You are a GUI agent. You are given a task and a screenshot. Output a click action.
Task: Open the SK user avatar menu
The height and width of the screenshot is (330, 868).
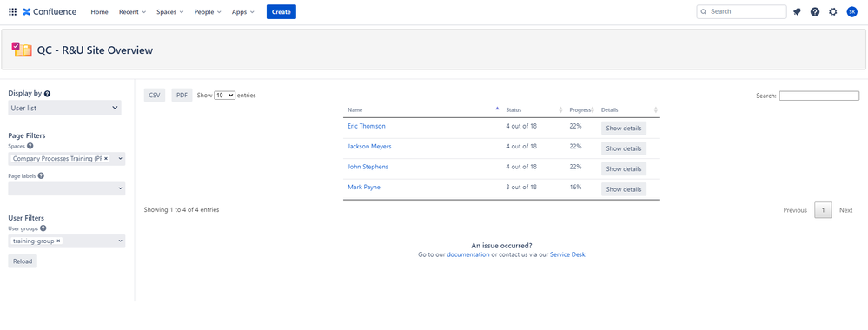[x=852, y=11]
